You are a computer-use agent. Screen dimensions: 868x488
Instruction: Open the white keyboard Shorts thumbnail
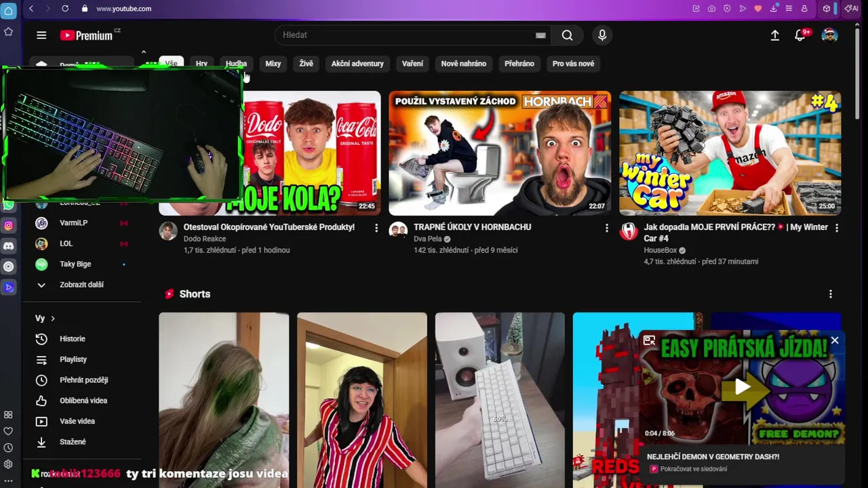pos(500,400)
